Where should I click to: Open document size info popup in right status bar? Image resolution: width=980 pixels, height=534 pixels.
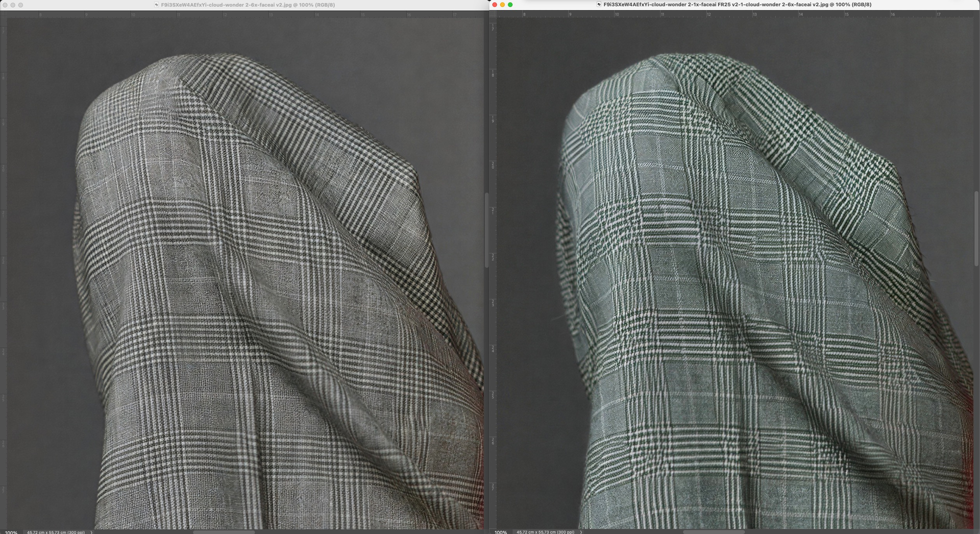(545, 532)
